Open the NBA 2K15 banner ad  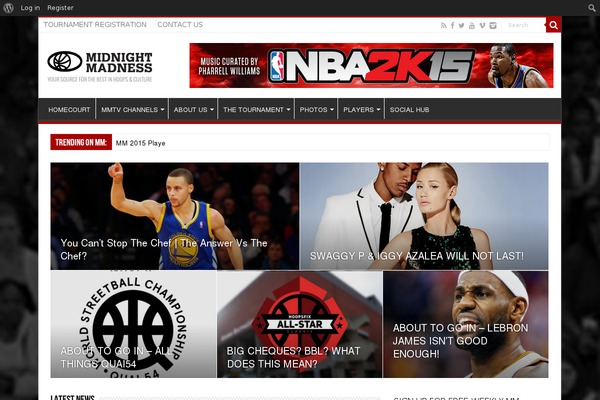tap(371, 65)
